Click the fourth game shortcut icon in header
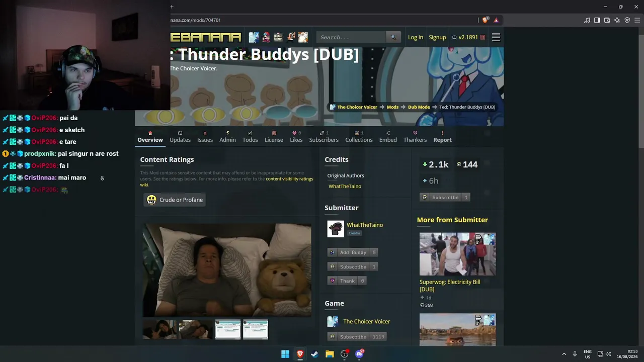644x362 pixels. click(291, 37)
